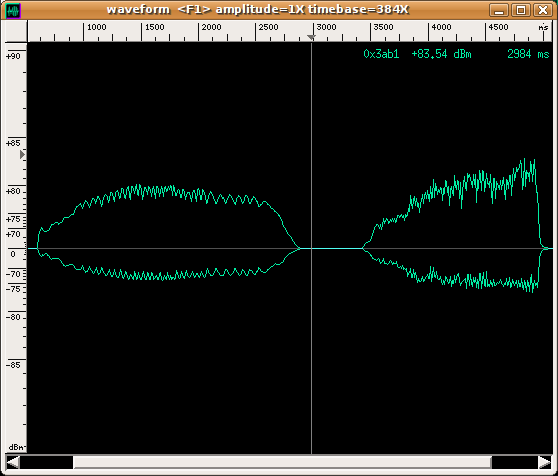Click the horizontal scrollbar thumb

coord(282,462)
